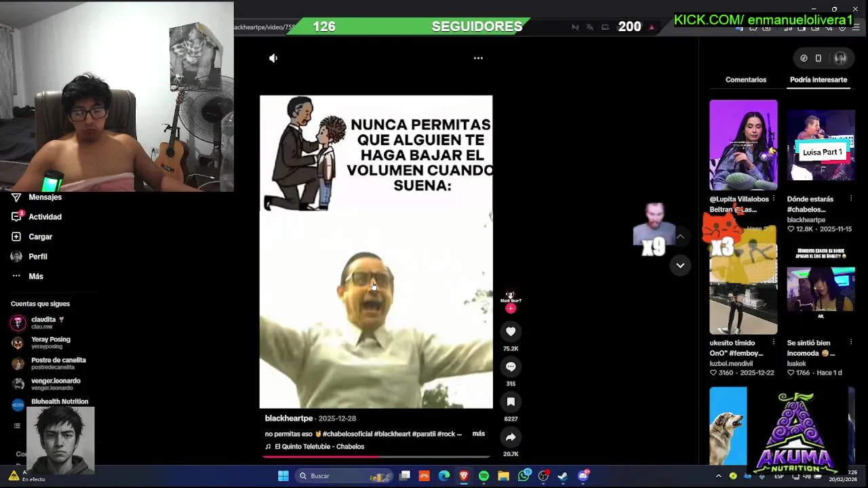Bookmark the video with the save icon
This screenshot has width=868, height=488.
[511, 402]
